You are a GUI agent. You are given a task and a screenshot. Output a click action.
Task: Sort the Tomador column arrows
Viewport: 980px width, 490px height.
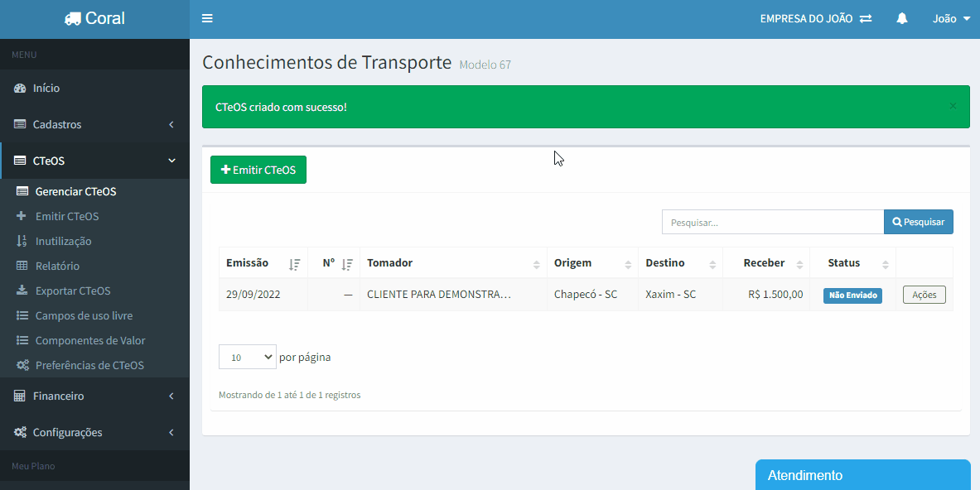coord(537,264)
